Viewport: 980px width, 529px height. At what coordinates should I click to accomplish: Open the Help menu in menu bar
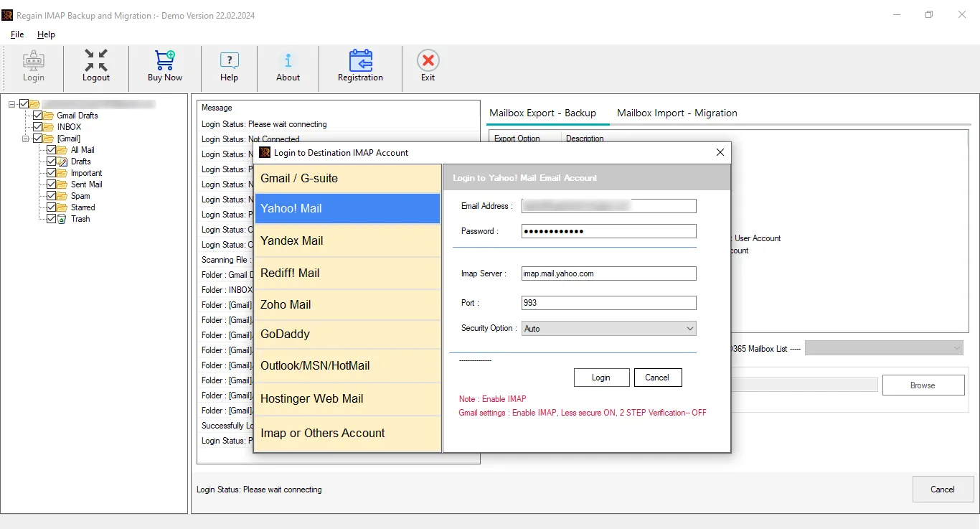[46, 34]
